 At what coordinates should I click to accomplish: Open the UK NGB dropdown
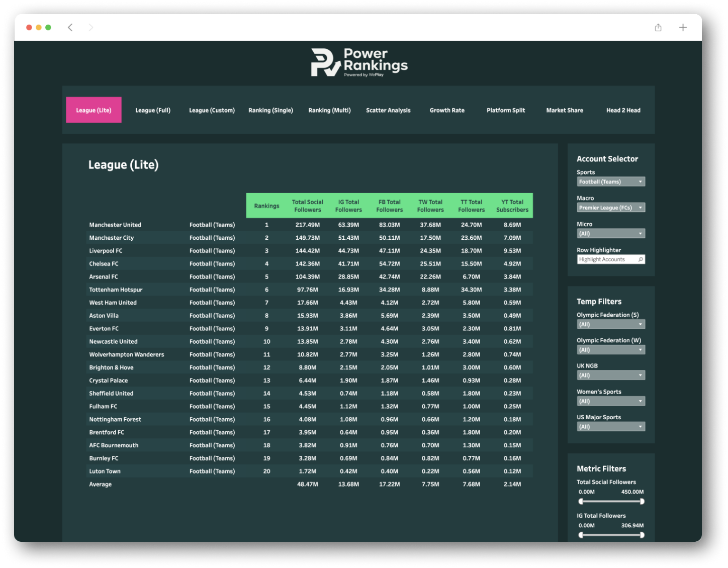[x=611, y=375]
